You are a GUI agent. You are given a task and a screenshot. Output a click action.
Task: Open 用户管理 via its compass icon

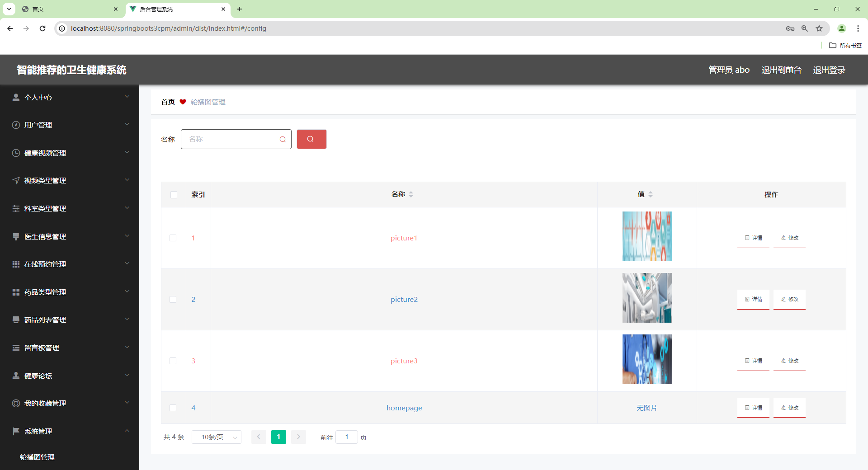pos(16,125)
